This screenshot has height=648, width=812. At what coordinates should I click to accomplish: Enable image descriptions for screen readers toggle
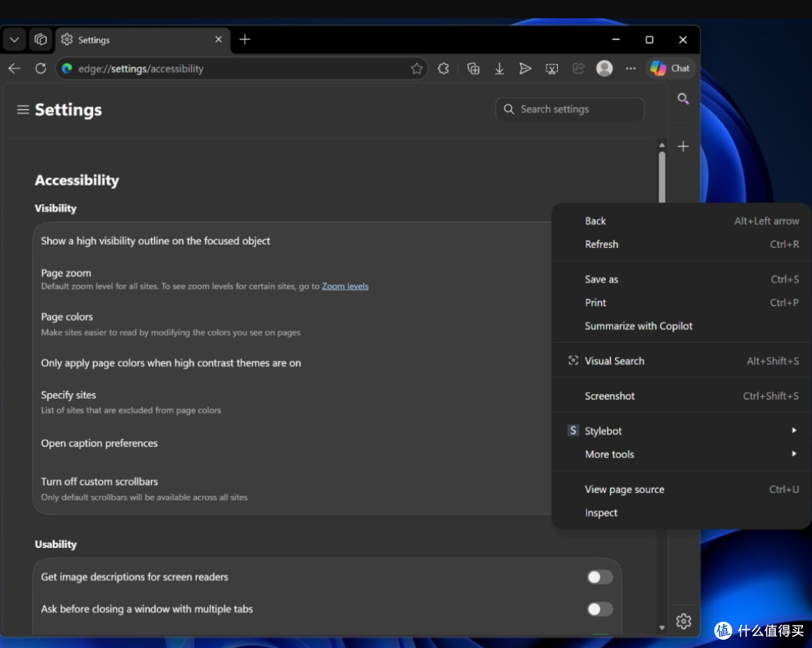[x=600, y=577]
